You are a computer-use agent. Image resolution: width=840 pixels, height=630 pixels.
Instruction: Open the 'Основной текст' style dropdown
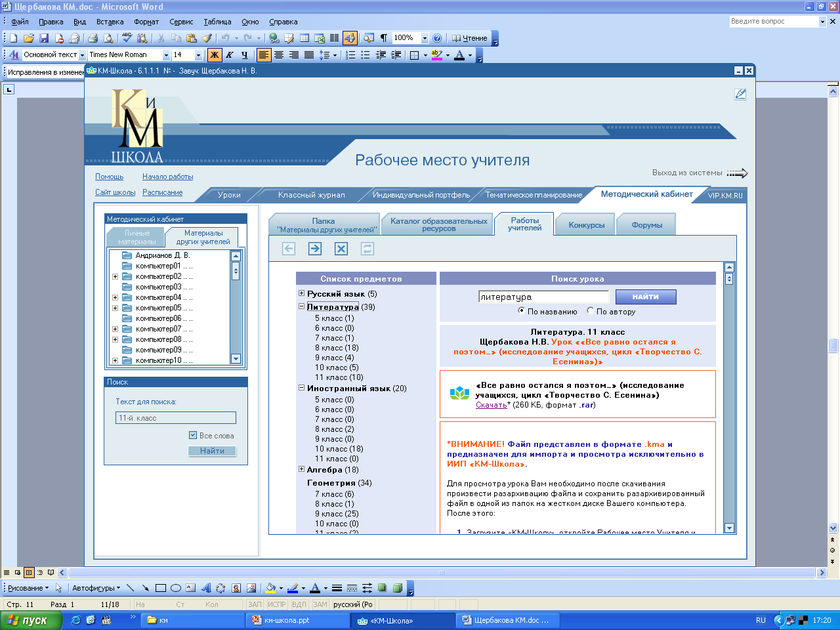pyautogui.click(x=82, y=55)
